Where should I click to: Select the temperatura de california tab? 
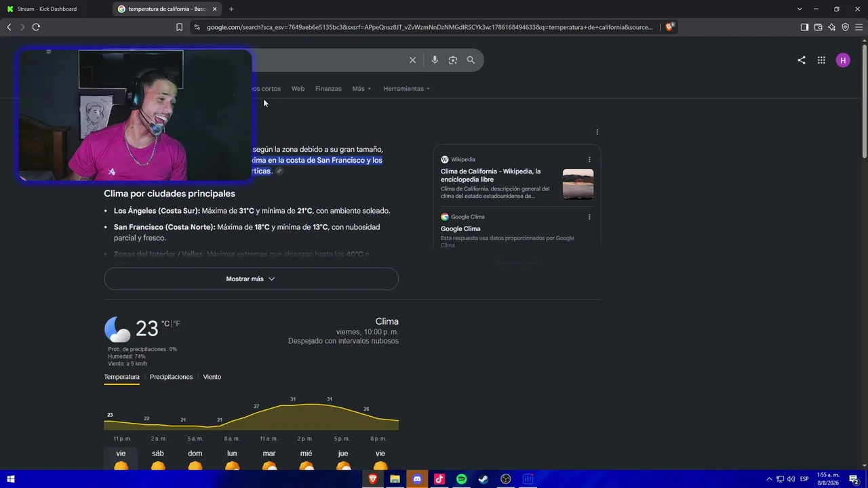[167, 9]
